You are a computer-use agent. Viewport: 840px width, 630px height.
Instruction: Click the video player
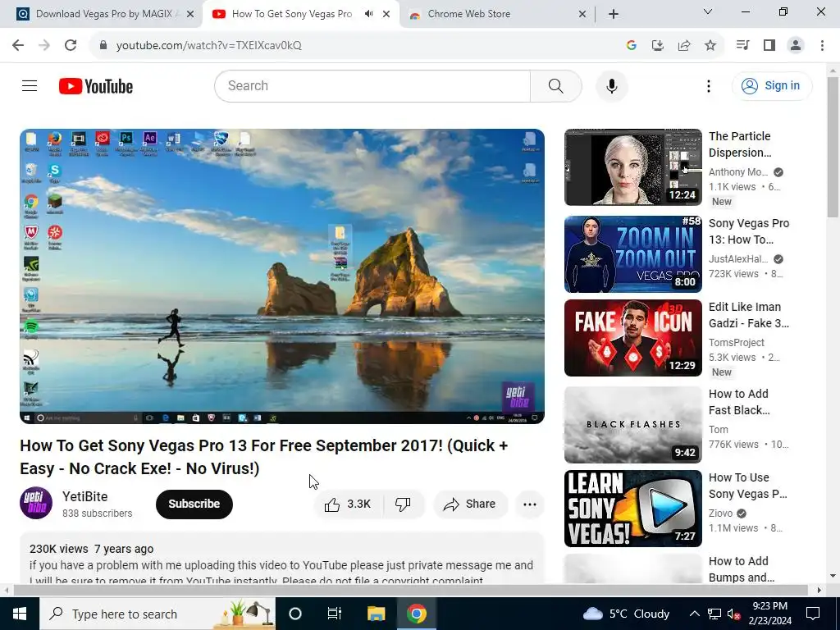click(x=282, y=276)
